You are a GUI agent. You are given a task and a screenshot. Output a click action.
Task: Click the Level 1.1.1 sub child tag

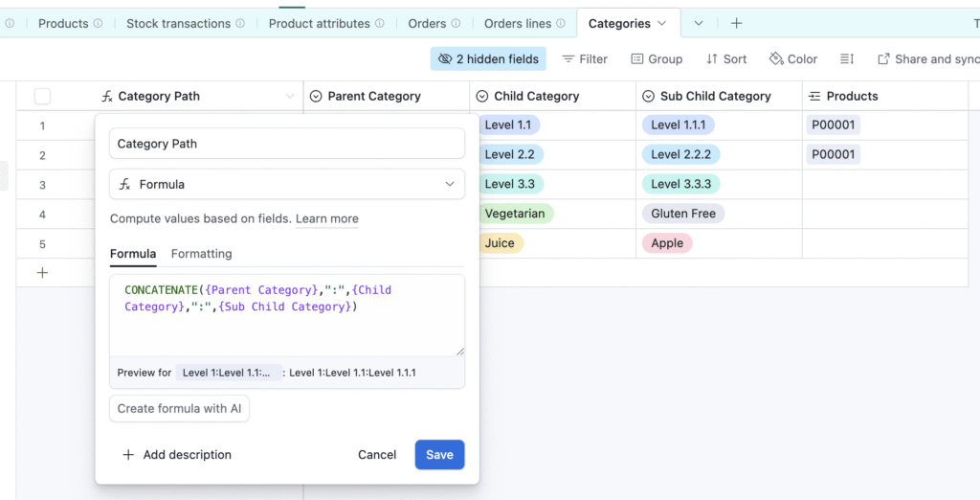pos(679,125)
